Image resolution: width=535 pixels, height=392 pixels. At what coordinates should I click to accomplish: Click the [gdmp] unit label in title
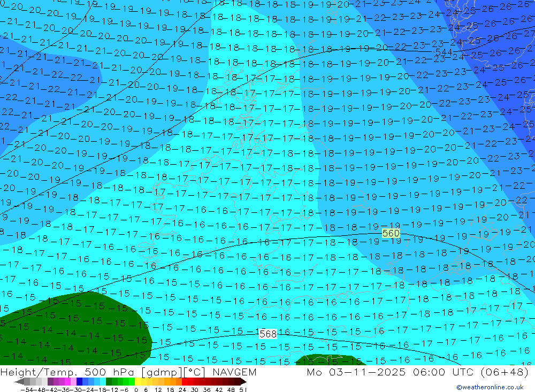point(162,372)
